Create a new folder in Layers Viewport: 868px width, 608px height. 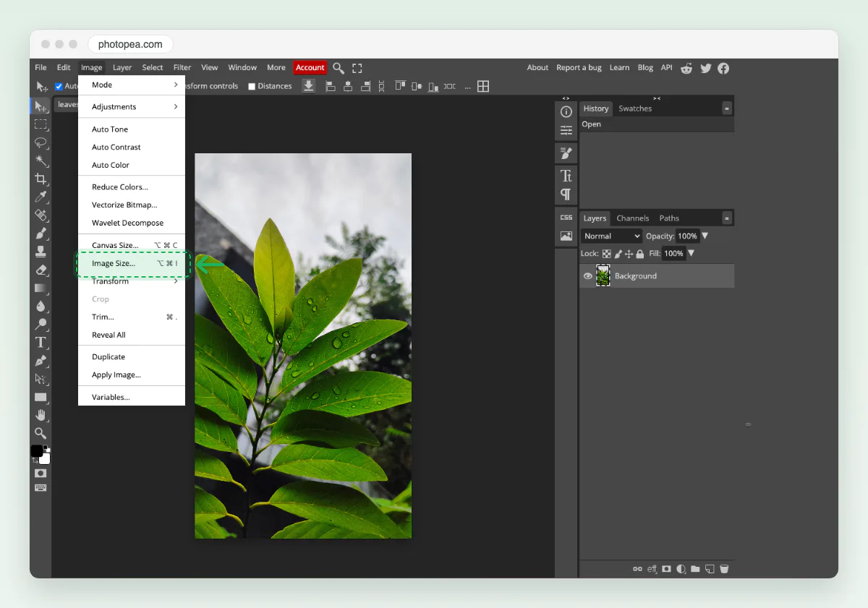[695, 569]
